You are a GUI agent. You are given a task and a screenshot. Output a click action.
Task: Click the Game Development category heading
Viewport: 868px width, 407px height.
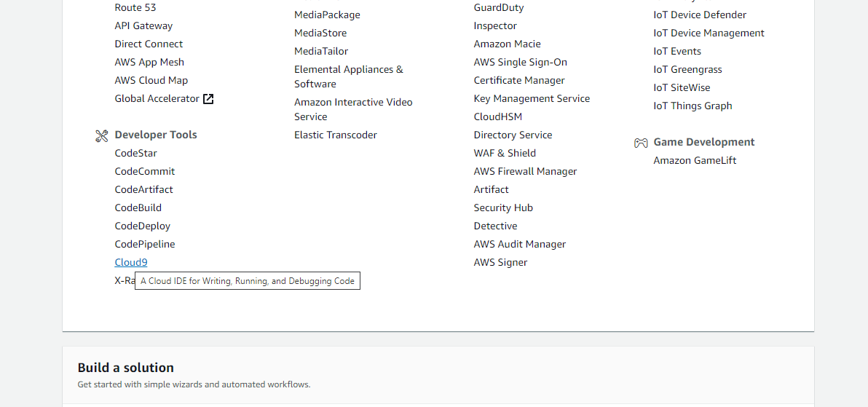[703, 142]
